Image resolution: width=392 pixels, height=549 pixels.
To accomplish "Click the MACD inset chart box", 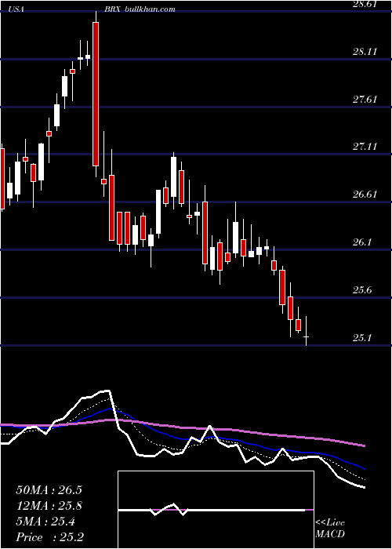I will [x=216, y=510].
